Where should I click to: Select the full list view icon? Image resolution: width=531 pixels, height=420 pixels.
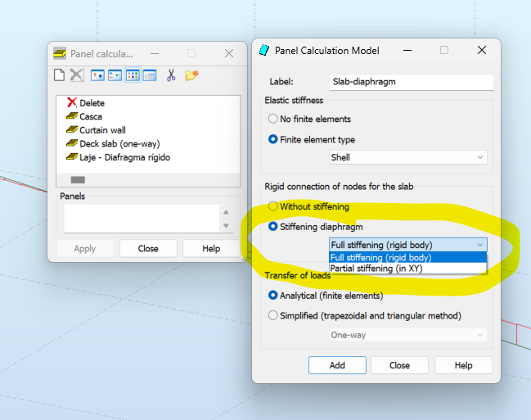(x=150, y=75)
